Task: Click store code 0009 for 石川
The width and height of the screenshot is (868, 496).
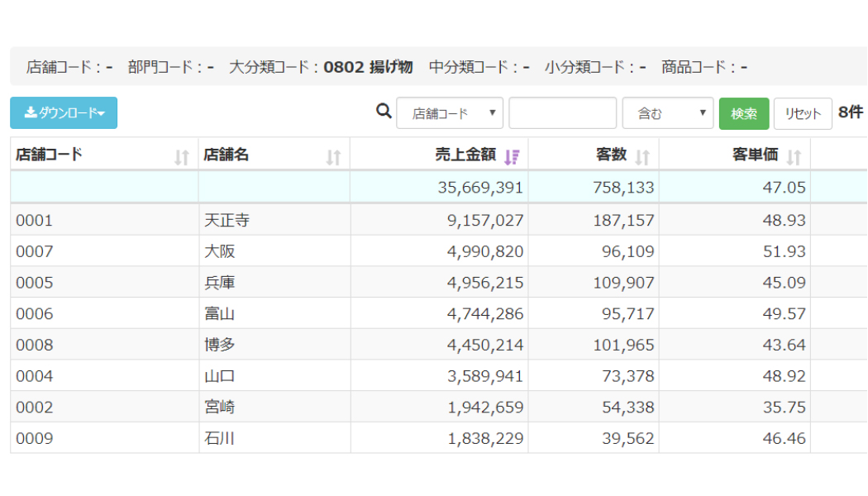Action: (x=35, y=438)
